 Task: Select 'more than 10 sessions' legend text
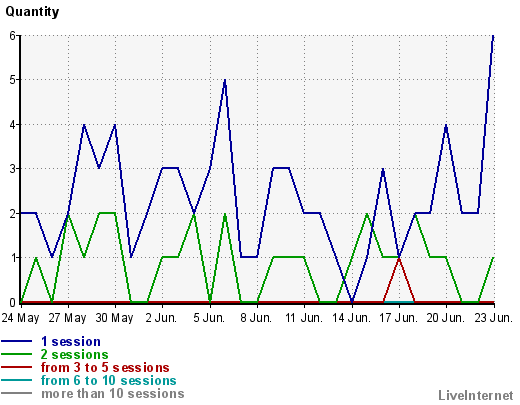113,393
